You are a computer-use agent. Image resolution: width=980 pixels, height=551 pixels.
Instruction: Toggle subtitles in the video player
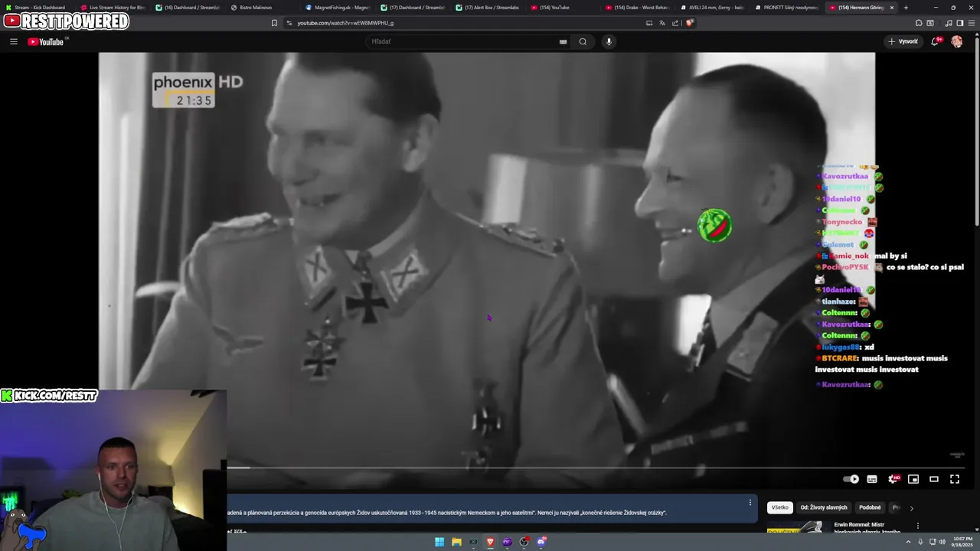[x=872, y=479]
